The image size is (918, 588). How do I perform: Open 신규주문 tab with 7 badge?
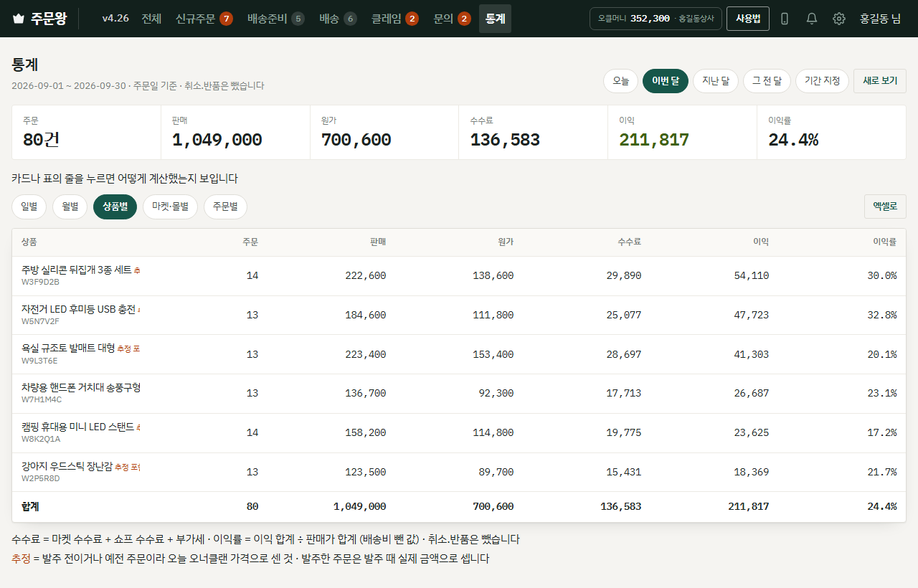(204, 19)
